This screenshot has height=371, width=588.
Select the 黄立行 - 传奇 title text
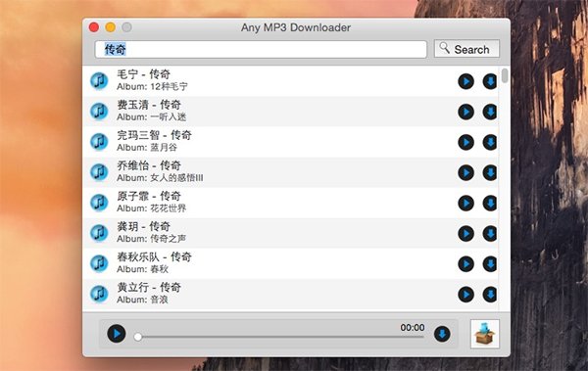149,287
